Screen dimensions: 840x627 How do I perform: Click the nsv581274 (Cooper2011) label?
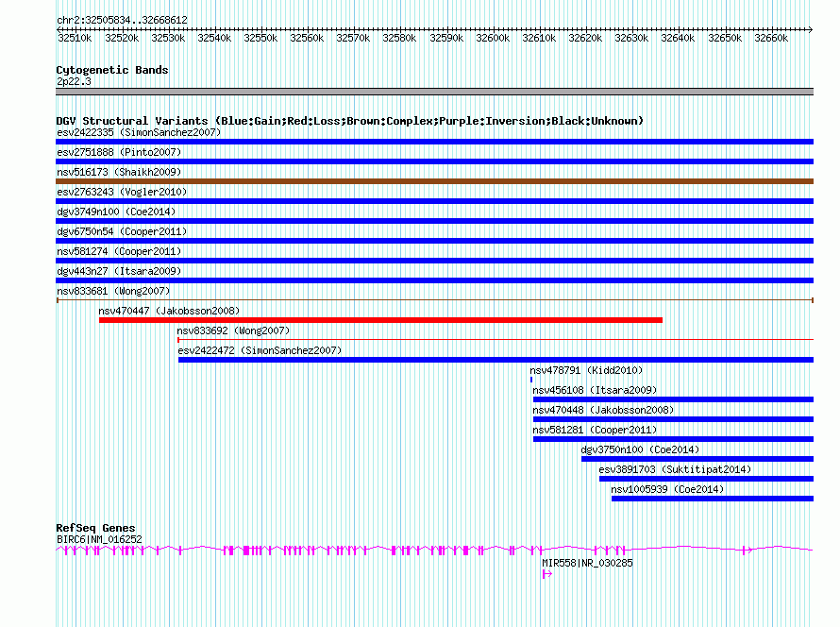(x=119, y=251)
